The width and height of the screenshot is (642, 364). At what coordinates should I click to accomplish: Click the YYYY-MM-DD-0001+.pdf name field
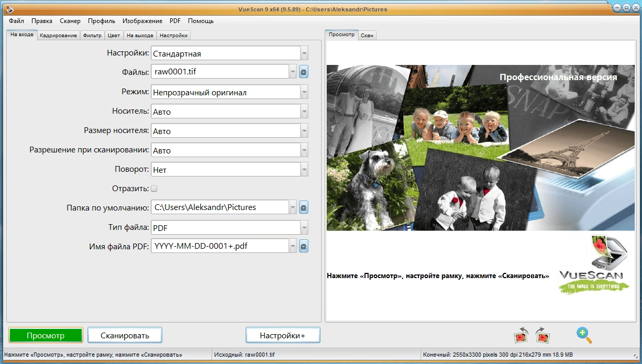tap(220, 246)
